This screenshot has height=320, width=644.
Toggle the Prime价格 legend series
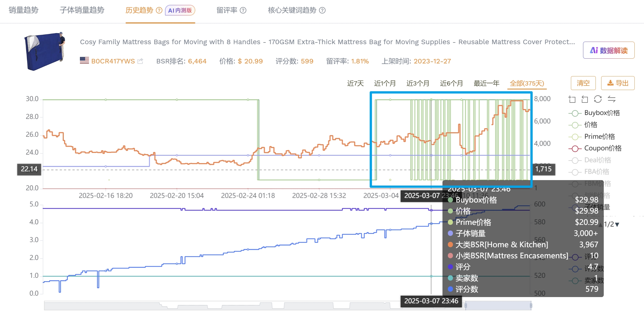pos(592,137)
